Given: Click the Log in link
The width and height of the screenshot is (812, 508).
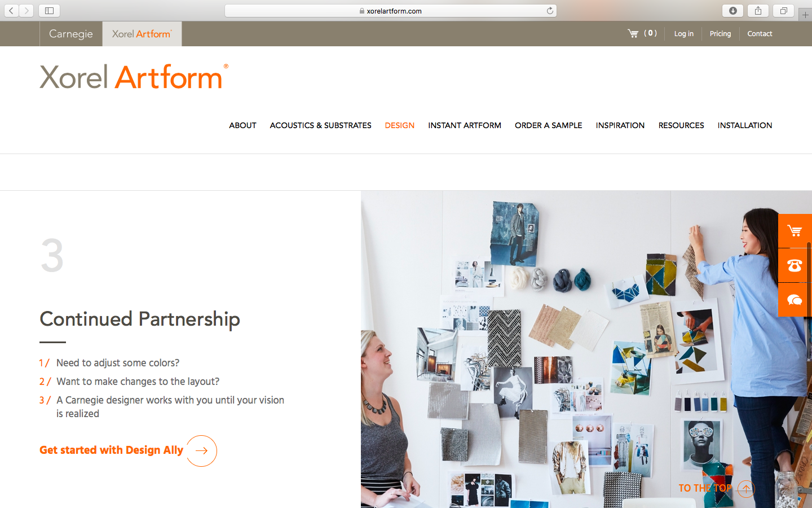Looking at the screenshot, I should click(684, 34).
